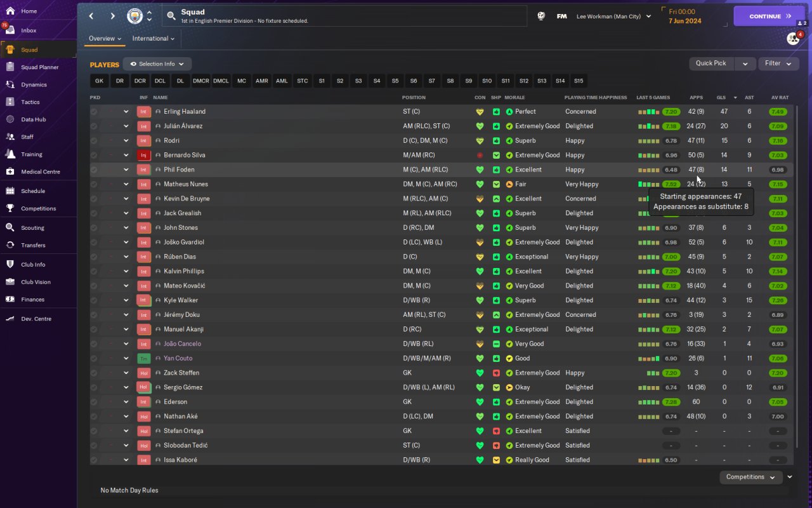
Task: Expand the Selection Info dropdown
Action: pyautogui.click(x=157, y=64)
